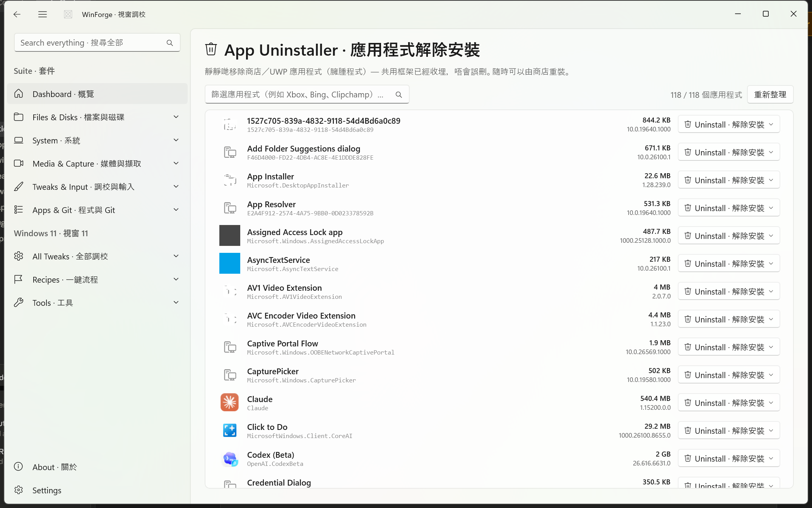Click the WinForge app logo icon
Screen dimensions: 812x508
(x=68, y=14)
